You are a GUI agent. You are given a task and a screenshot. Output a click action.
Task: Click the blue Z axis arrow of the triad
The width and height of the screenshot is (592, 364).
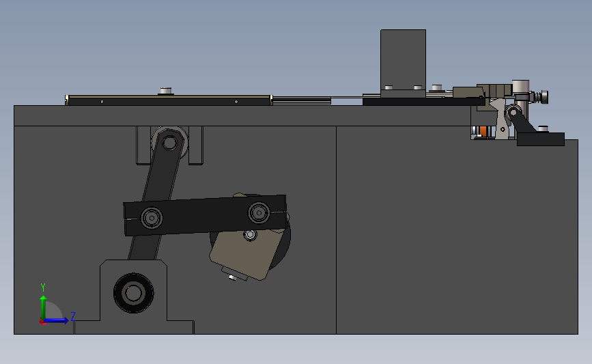[56, 320]
